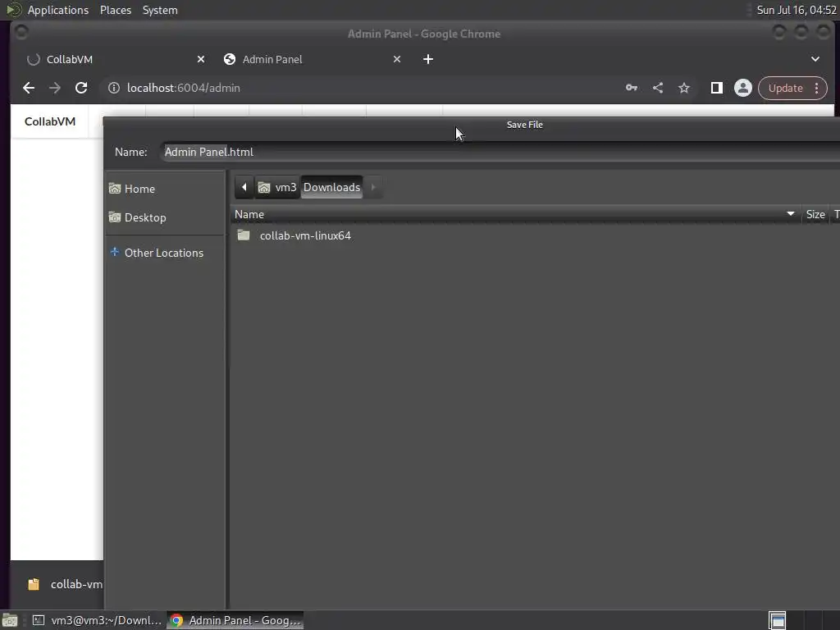Click the CollabVM brand link

[50, 121]
